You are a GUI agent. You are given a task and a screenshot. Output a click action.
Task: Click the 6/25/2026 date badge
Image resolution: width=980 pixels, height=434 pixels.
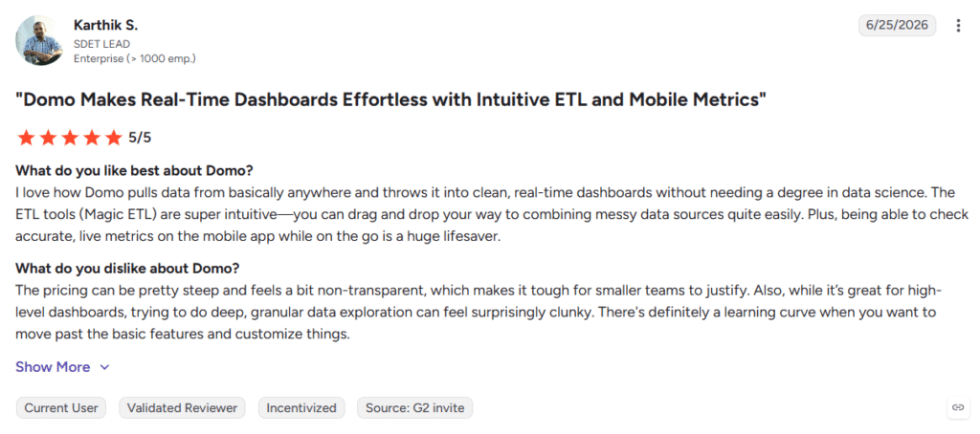tap(897, 26)
